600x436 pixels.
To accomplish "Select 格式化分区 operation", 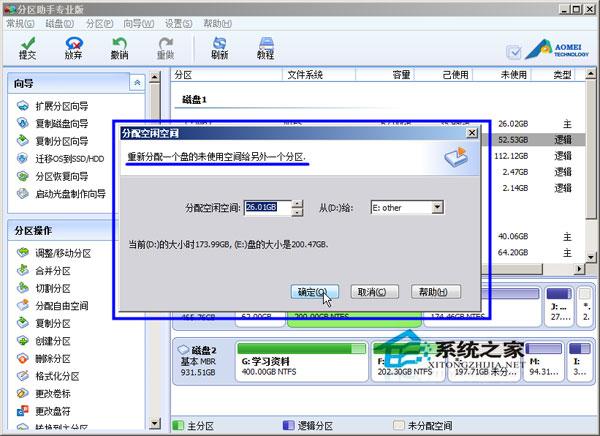I will pyautogui.click(x=48, y=376).
